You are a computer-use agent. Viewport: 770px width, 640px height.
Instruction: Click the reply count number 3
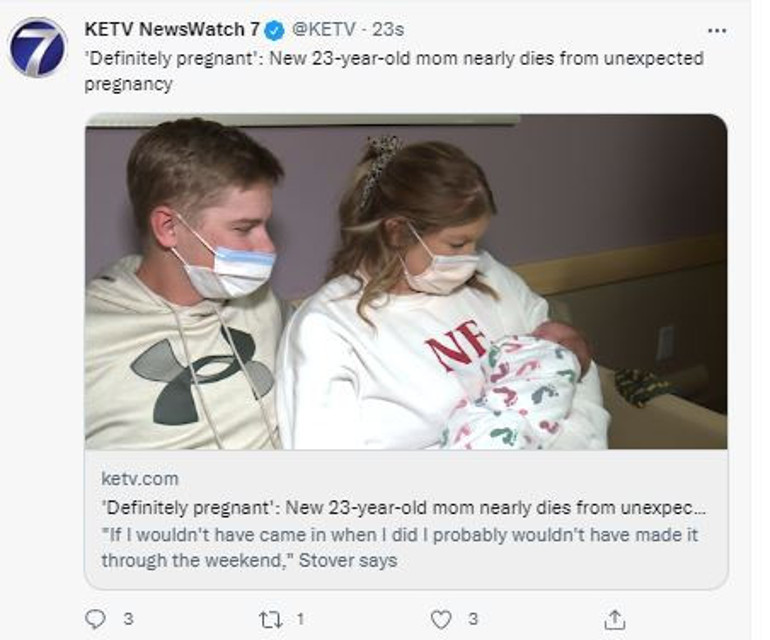(128, 619)
